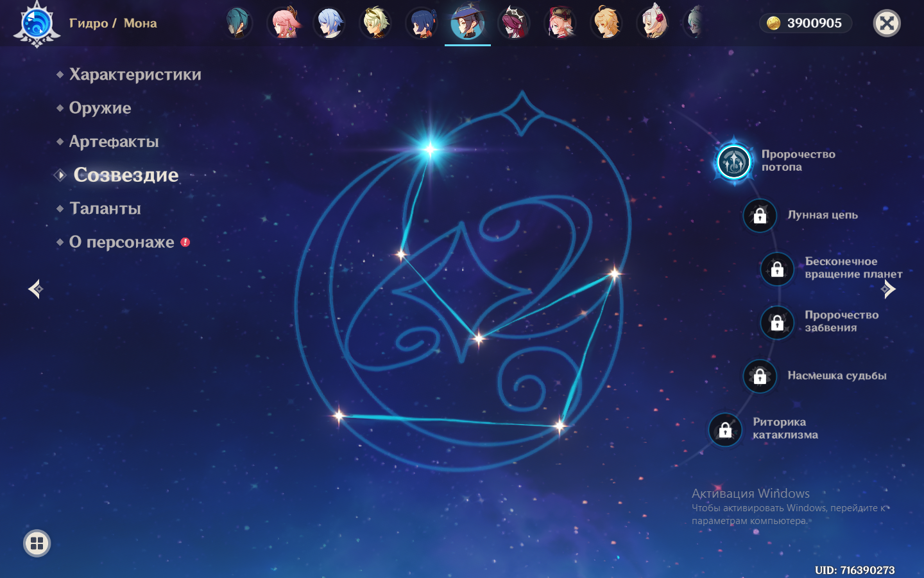The height and width of the screenshot is (578, 924).
Task: Choose the teal-haired character portrait
Action: (x=238, y=22)
